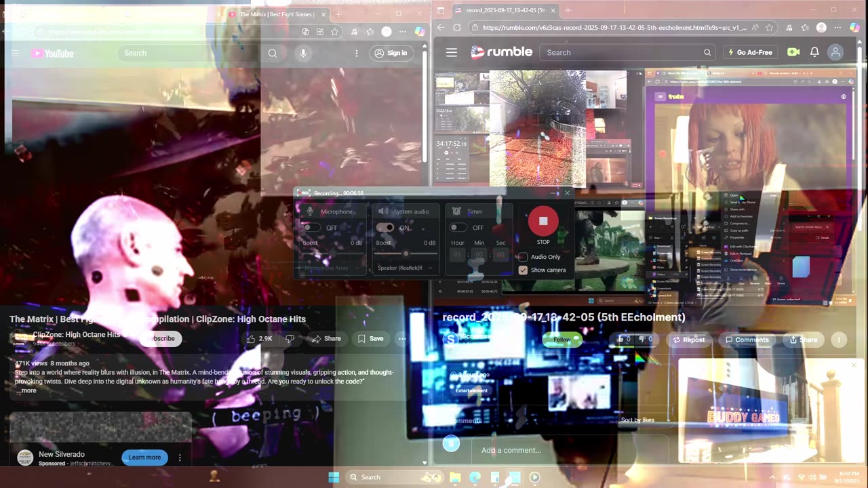Click Learn more on New Silverado ad
This screenshot has width=868, height=488.
pyautogui.click(x=144, y=457)
